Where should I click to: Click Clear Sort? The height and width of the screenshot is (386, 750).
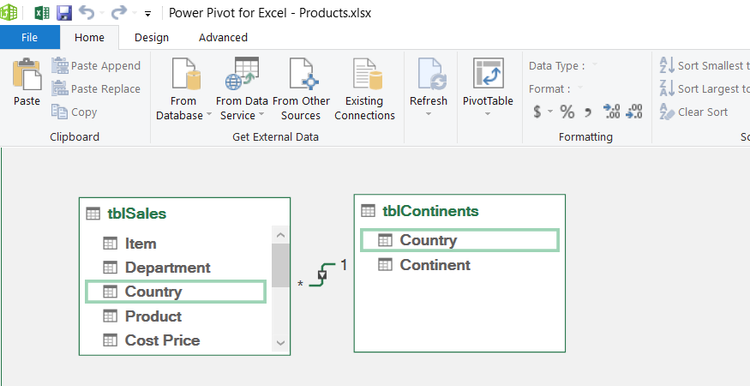coord(694,112)
